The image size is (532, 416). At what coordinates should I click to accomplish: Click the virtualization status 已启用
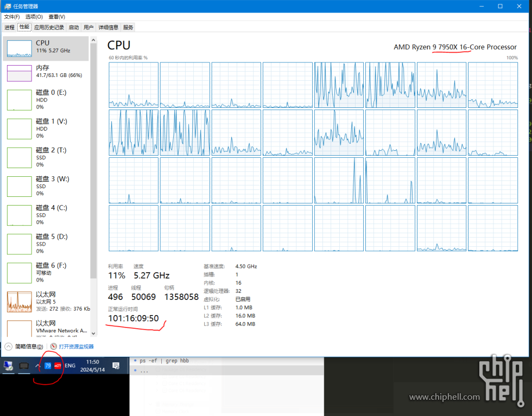point(243,299)
